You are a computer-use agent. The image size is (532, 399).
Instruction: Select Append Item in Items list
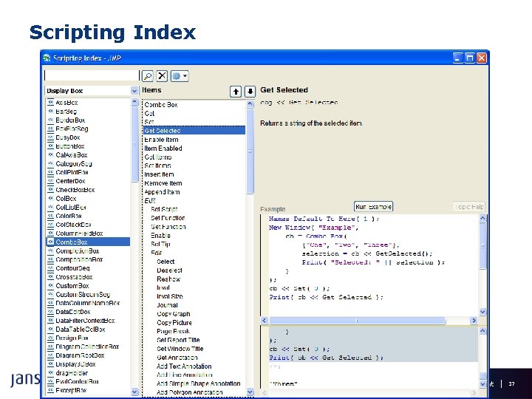tap(162, 191)
